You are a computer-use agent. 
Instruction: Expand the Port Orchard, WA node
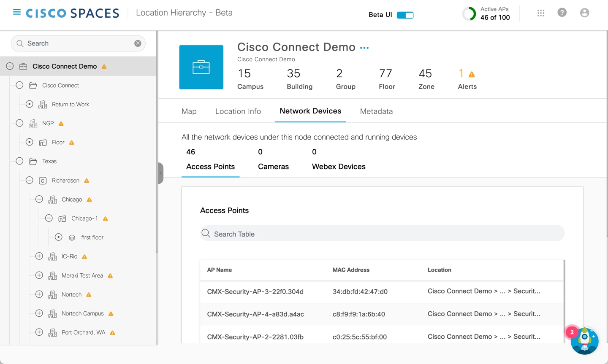(x=39, y=332)
